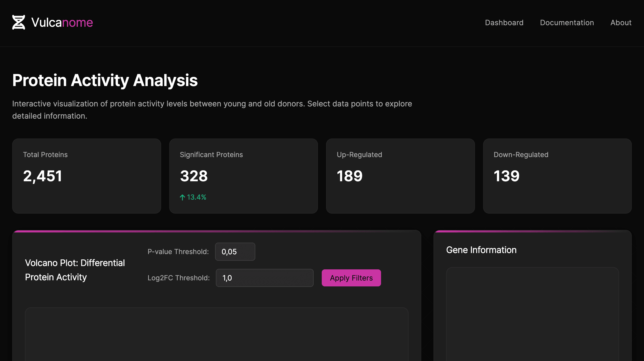Click the Down-Regulated card label
The height and width of the screenshot is (361, 644).
(521, 155)
